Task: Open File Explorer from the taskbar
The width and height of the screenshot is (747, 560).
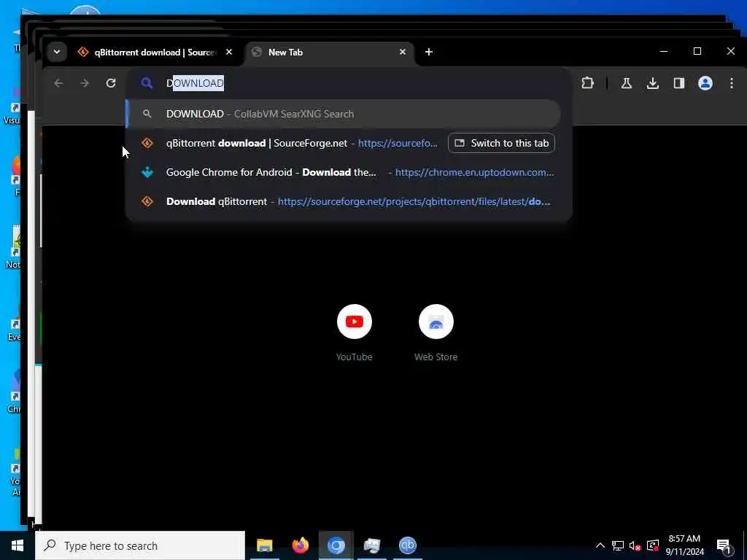Action: (264, 545)
